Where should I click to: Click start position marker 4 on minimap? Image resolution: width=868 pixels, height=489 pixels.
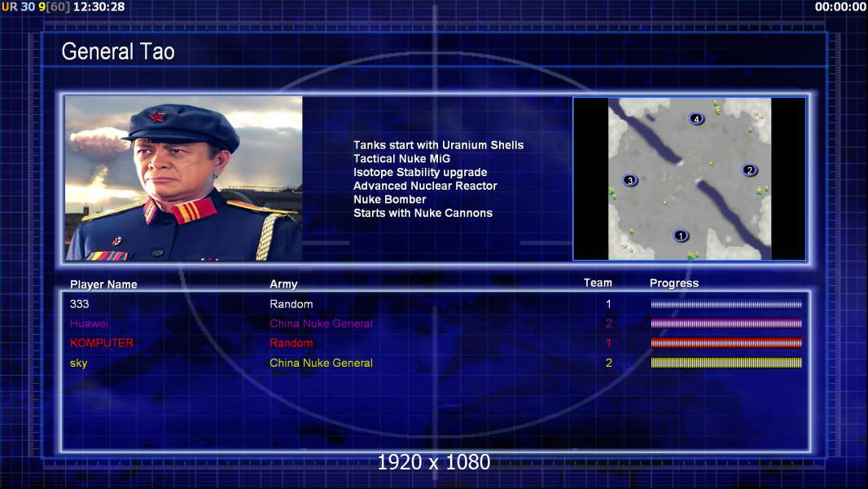point(696,118)
